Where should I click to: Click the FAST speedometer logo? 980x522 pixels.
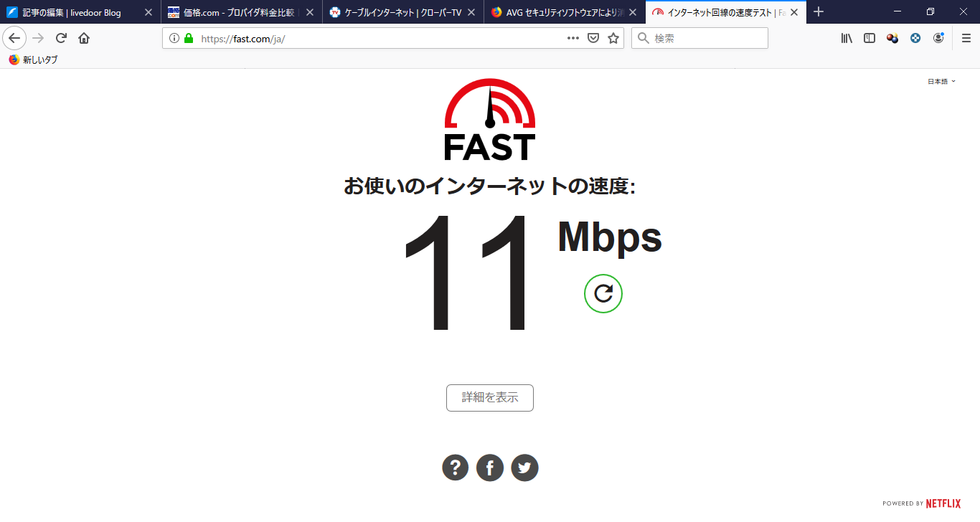tap(490, 119)
